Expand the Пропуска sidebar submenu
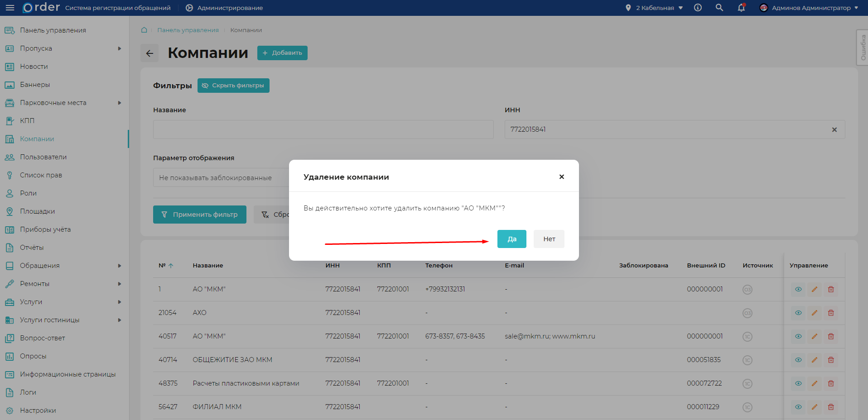The width and height of the screenshot is (868, 420). [120, 48]
